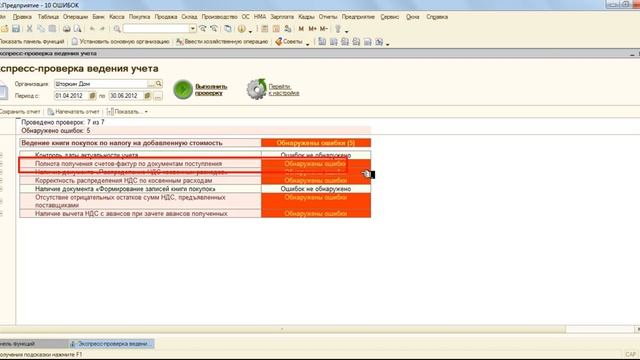Click Перейти к настройке link
The width and height of the screenshot is (640, 360).
pyautogui.click(x=284, y=89)
